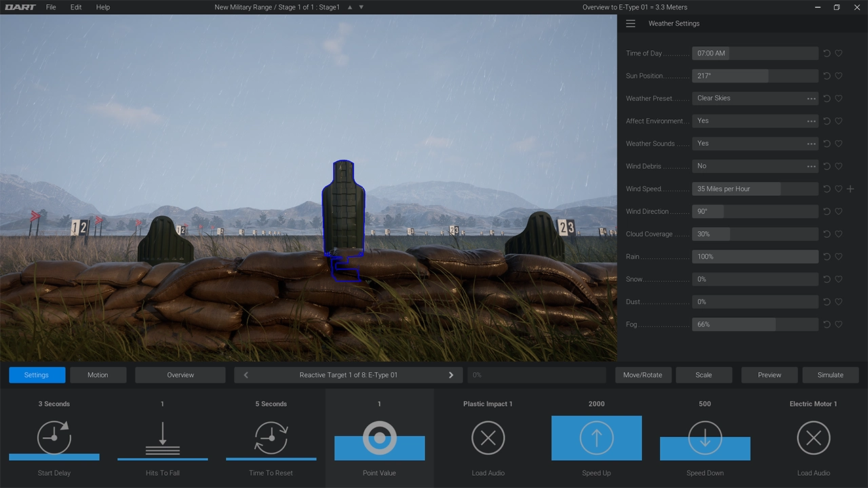Toggle favorite heart for Fog
This screenshot has width=868, height=488.
[839, 325]
